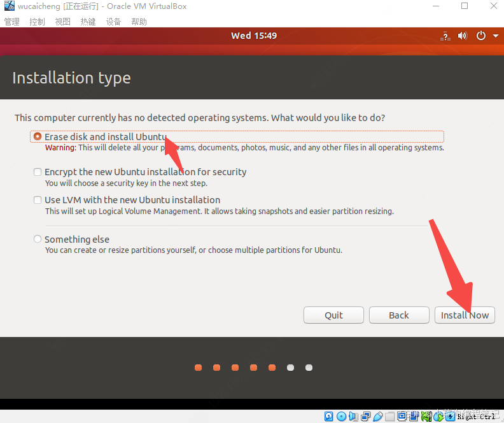Click the optical disc indicator icon
Viewport: 504px width, 423px height.
coord(341,417)
